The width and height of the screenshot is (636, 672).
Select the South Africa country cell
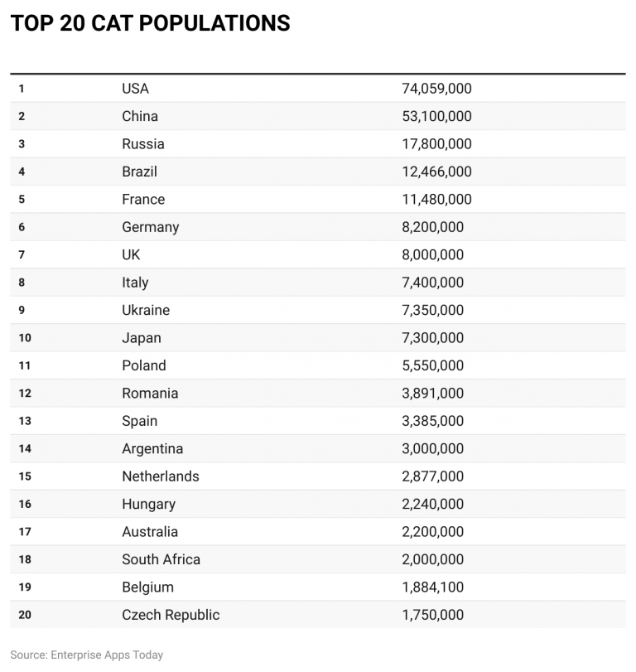161,559
